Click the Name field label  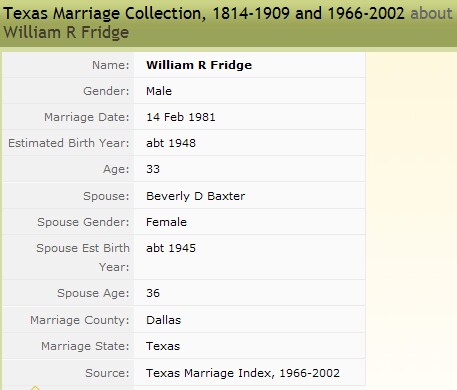tap(110, 65)
